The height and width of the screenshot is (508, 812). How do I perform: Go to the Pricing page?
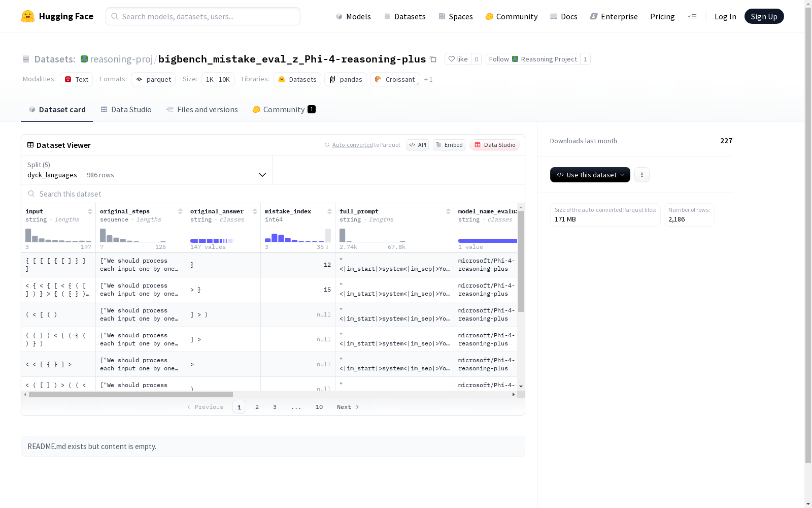662,16
